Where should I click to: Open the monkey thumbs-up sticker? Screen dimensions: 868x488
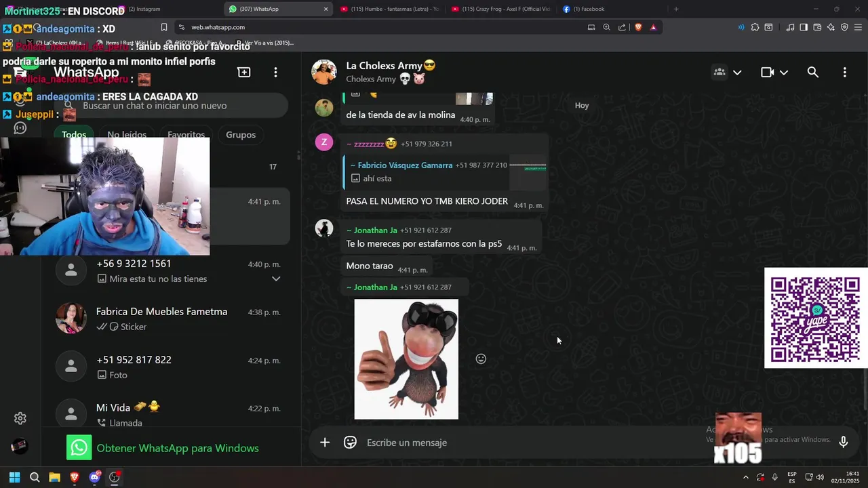pyautogui.click(x=406, y=359)
